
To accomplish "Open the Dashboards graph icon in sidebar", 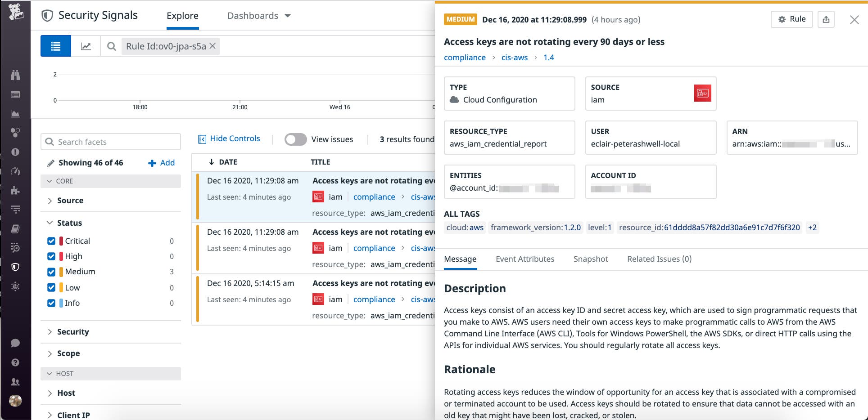I will [15, 113].
